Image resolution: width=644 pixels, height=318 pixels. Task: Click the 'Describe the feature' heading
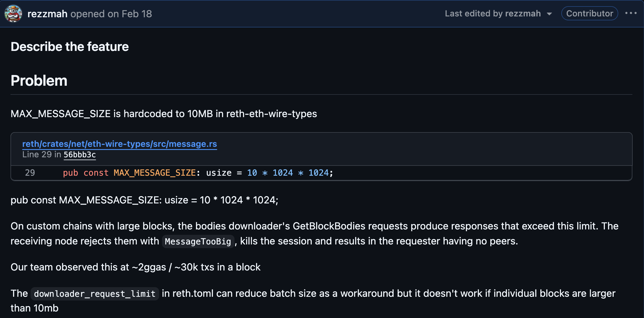coord(70,47)
